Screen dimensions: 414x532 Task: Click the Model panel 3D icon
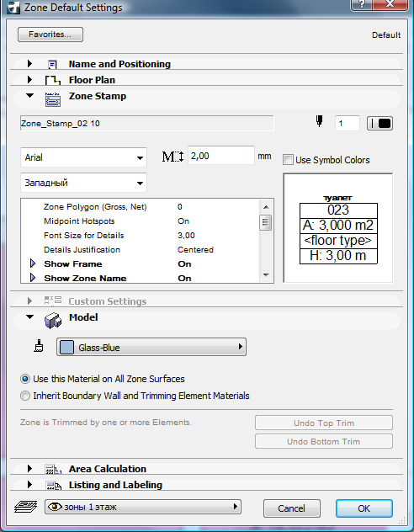53,320
